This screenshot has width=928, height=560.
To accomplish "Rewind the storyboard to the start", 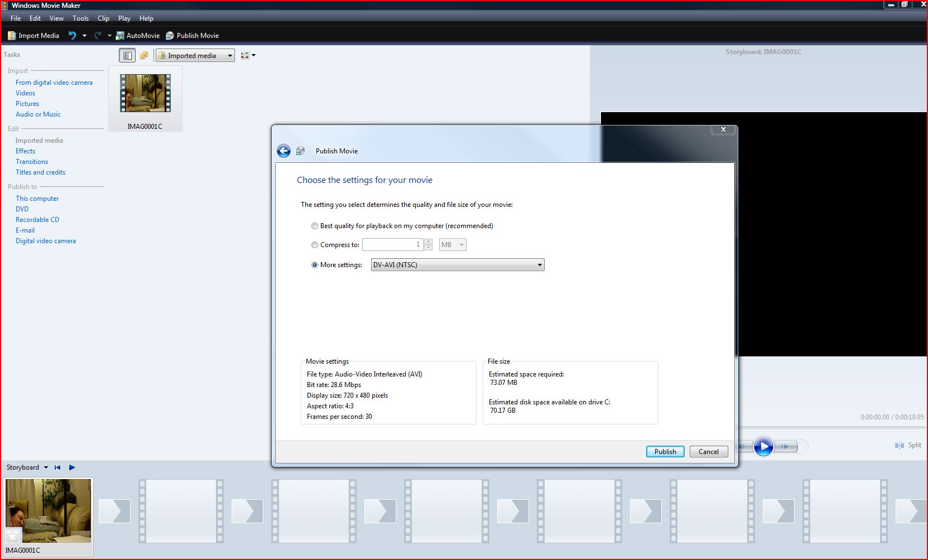I will coord(57,467).
